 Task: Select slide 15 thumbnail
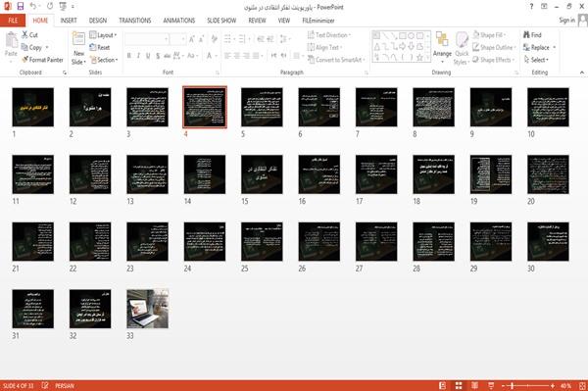[x=262, y=174]
